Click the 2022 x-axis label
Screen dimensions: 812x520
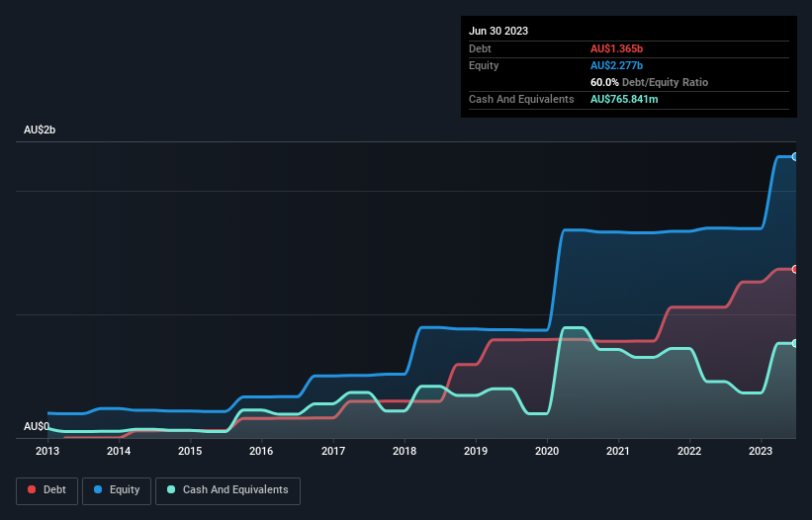689,451
